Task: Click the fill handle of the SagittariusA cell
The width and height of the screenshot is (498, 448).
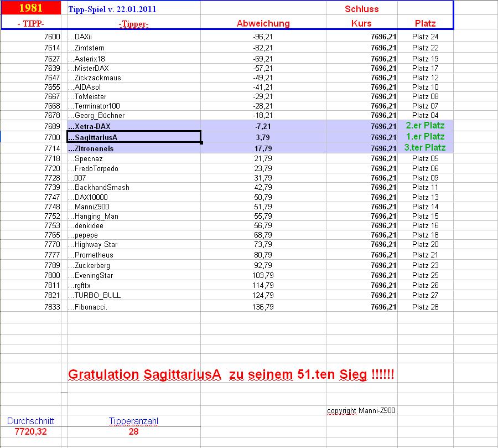Action: [x=201, y=143]
